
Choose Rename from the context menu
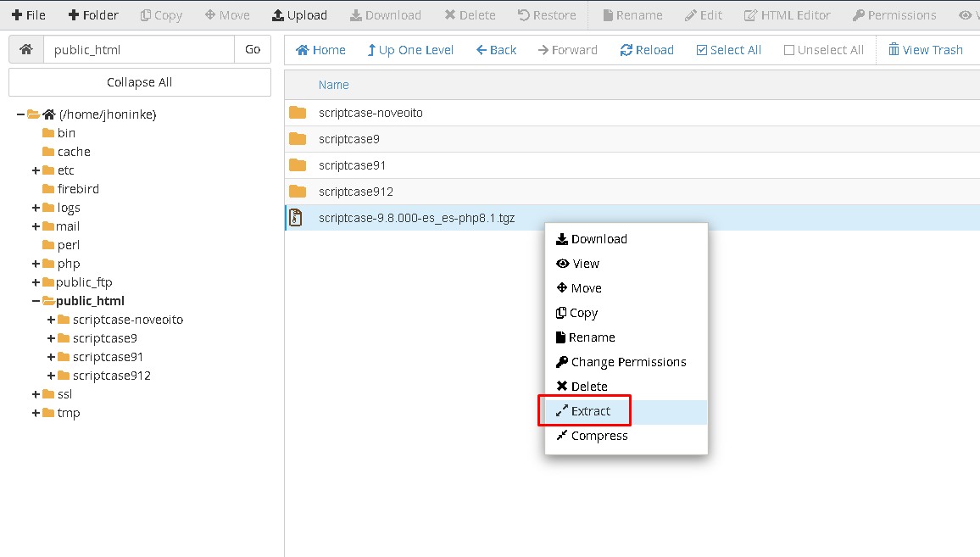coord(626,337)
